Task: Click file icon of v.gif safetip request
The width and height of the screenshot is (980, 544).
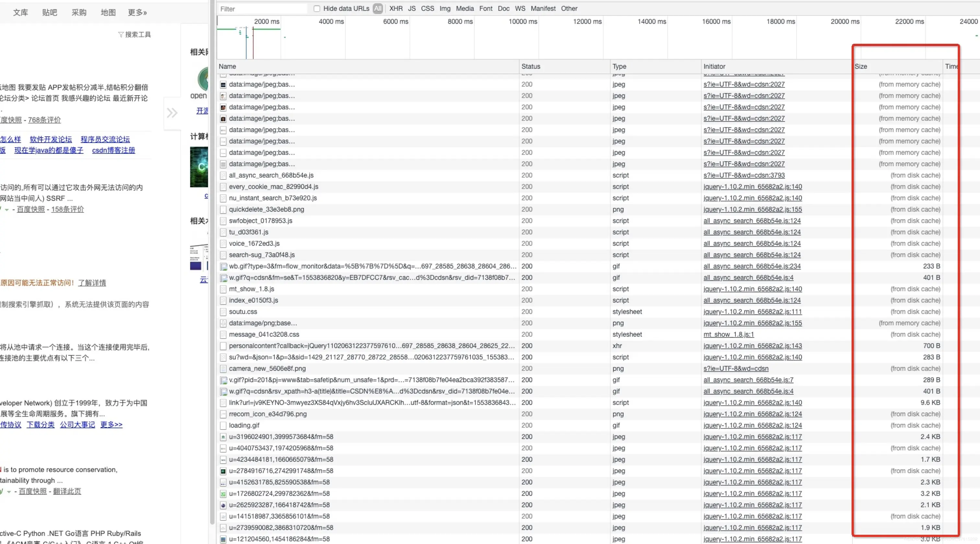Action: 223,380
